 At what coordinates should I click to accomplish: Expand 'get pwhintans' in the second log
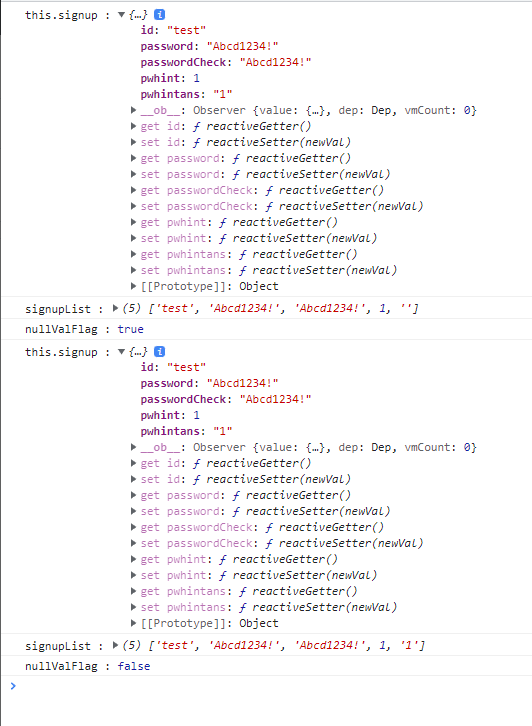click(133, 591)
